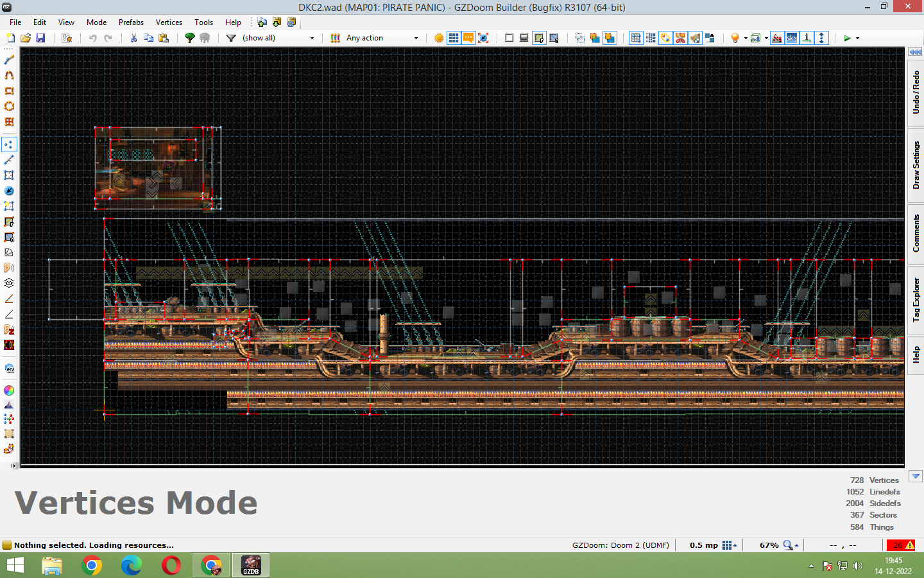Collapse the side dockers panel arrows
This screenshot has width=924, height=578.
[916, 52]
